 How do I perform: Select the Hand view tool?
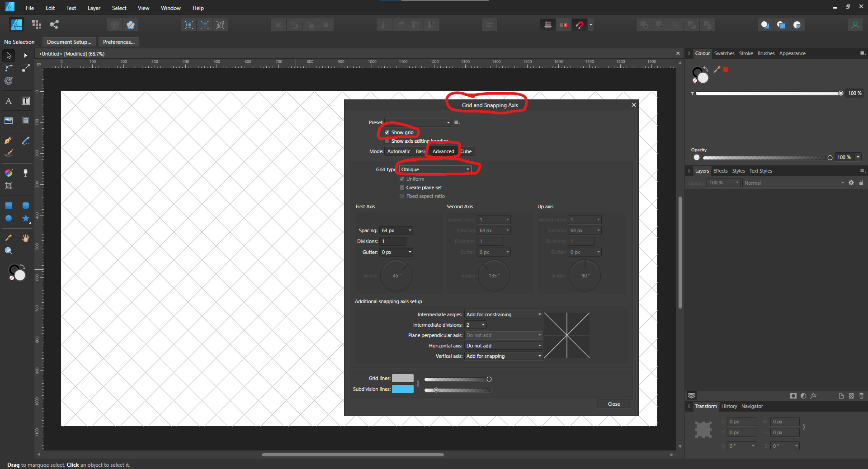(x=26, y=238)
